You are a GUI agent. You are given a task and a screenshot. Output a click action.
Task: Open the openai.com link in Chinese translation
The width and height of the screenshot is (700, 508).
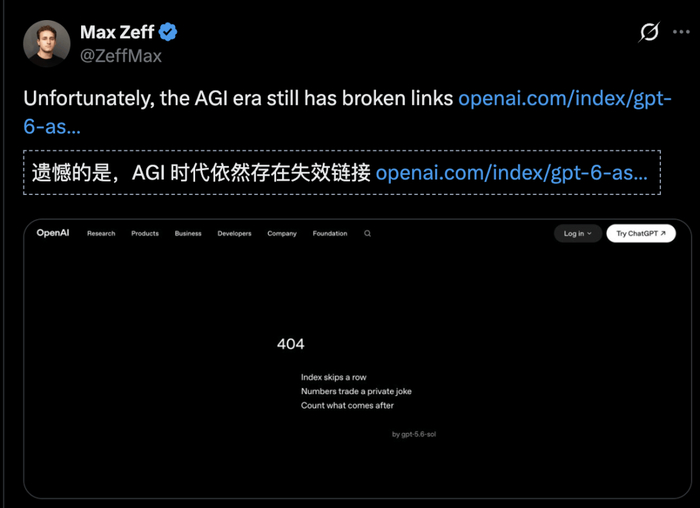pos(512,173)
